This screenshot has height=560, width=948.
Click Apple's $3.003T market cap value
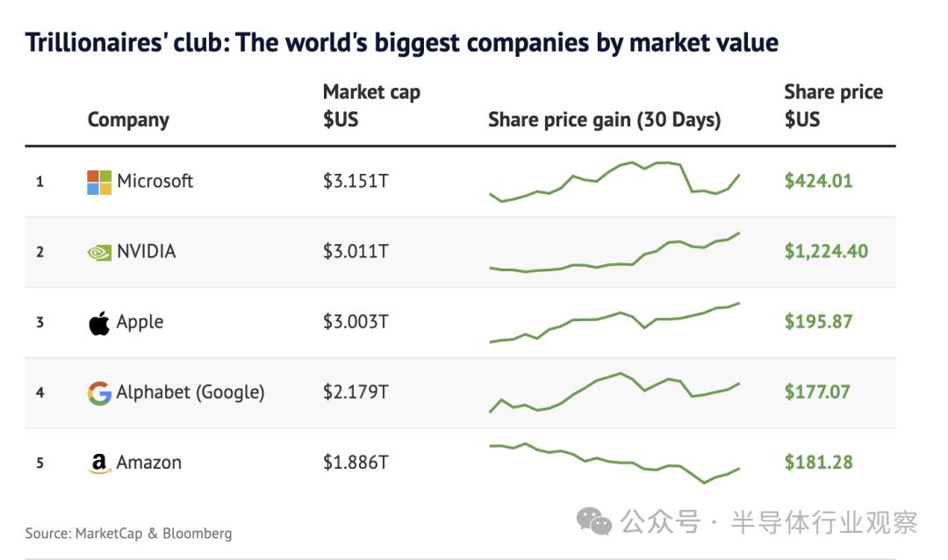click(355, 322)
